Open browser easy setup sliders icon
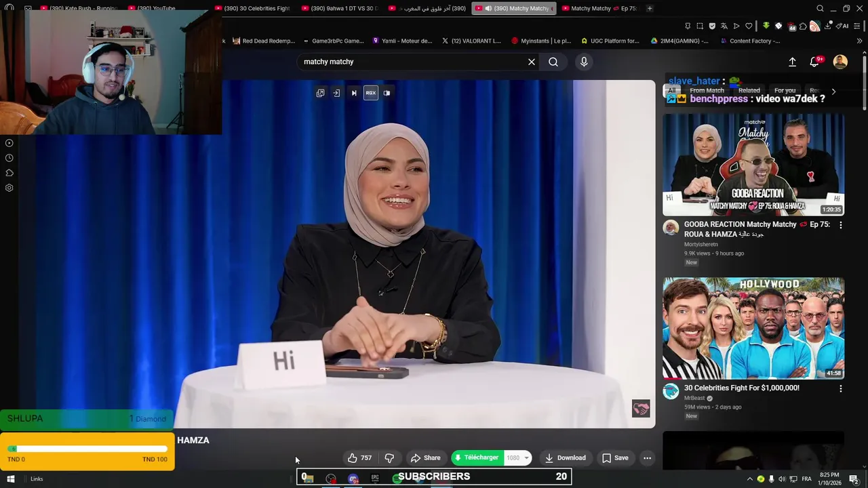Viewport: 868px width, 488px height. tap(858, 26)
